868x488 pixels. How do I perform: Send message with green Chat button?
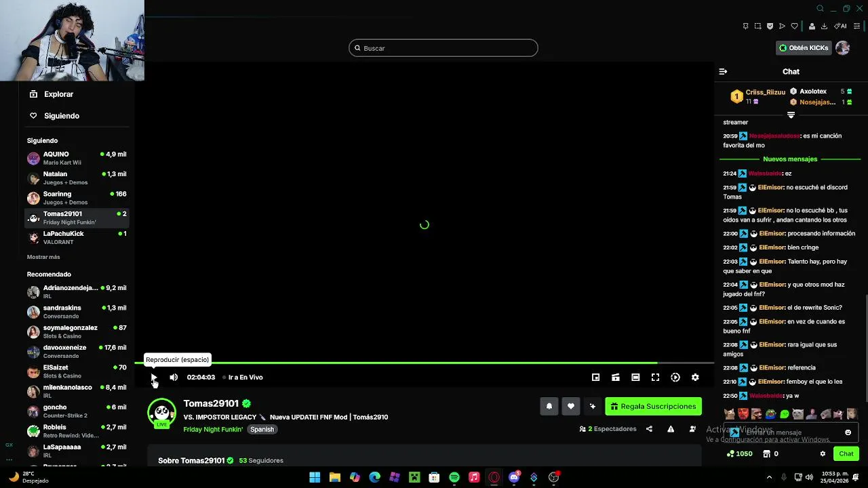(x=846, y=454)
